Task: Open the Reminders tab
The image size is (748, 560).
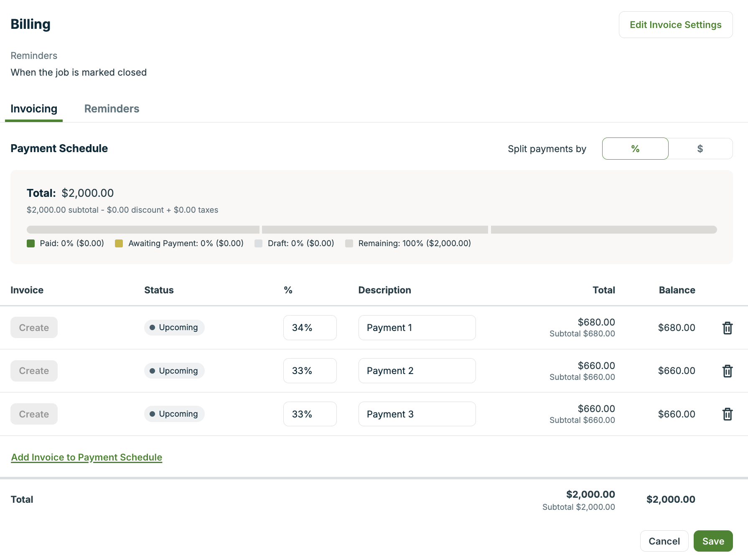Action: tap(112, 109)
